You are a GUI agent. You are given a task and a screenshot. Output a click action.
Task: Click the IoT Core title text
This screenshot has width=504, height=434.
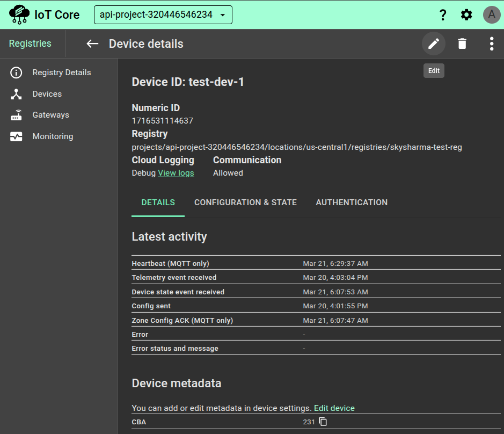point(57,15)
